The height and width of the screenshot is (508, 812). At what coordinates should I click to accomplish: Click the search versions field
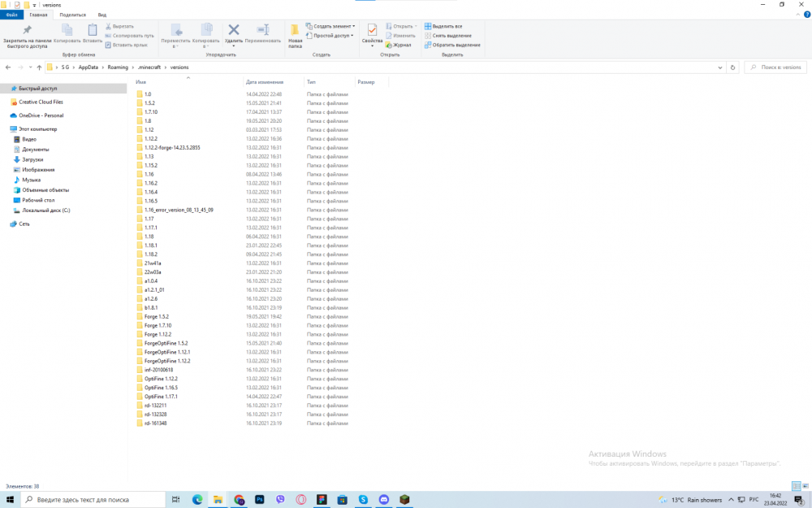pyautogui.click(x=775, y=67)
